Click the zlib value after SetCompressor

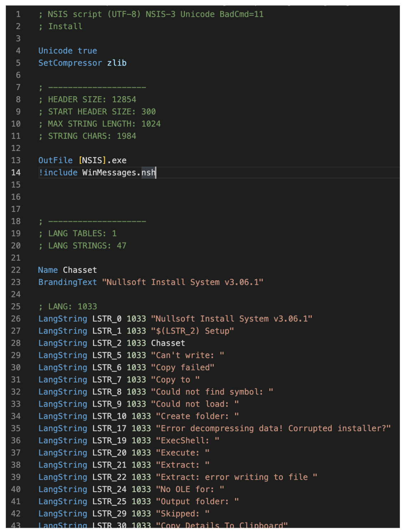(117, 63)
